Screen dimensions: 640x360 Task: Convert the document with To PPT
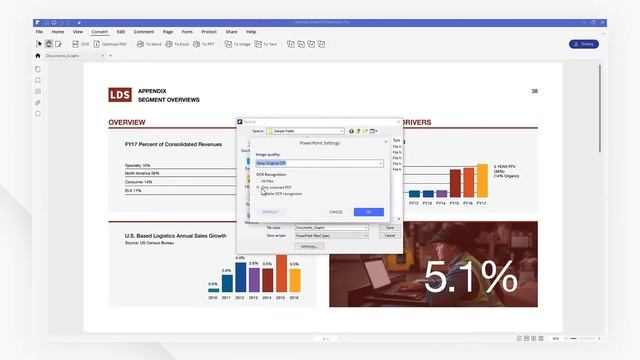coord(204,44)
